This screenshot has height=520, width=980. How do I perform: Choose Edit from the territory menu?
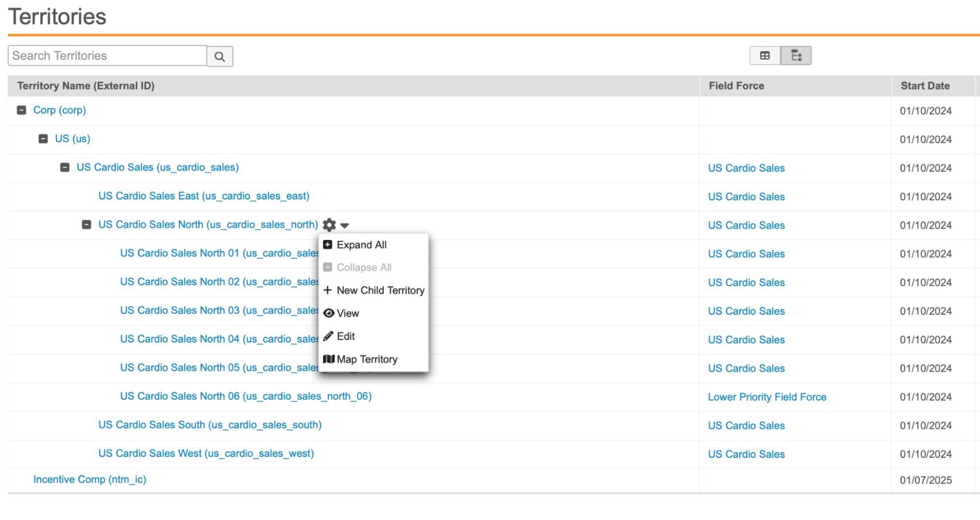click(346, 336)
